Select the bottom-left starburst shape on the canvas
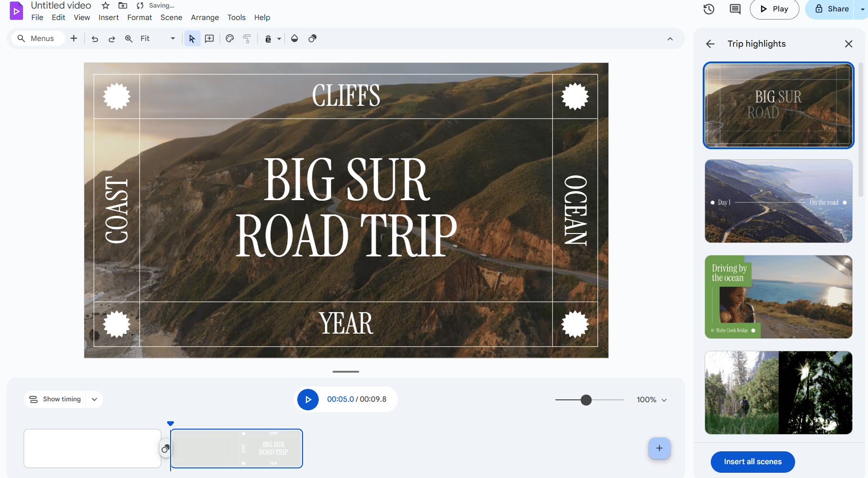 click(x=117, y=324)
